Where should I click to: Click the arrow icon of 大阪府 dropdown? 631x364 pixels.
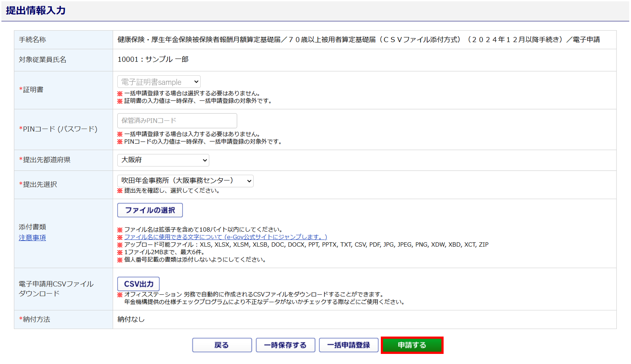205,161
